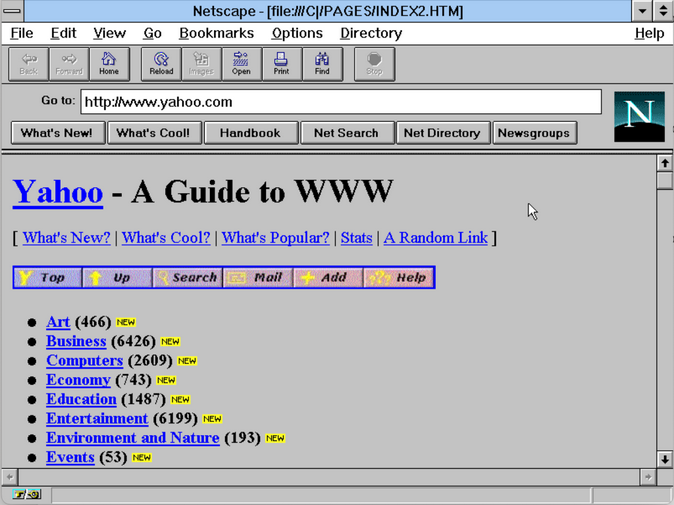The image size is (674, 505).
Task: Click the Yahoo Mail navigation image
Action: 258,277
